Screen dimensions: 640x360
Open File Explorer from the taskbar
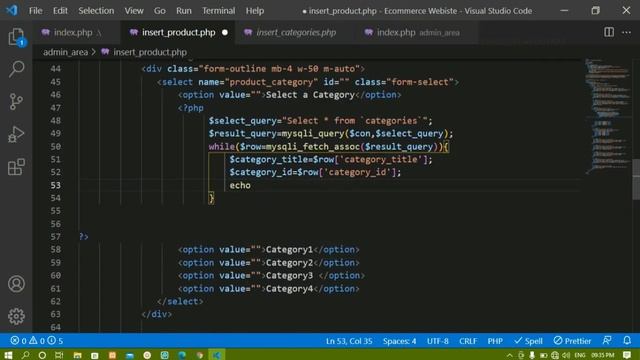point(77,355)
